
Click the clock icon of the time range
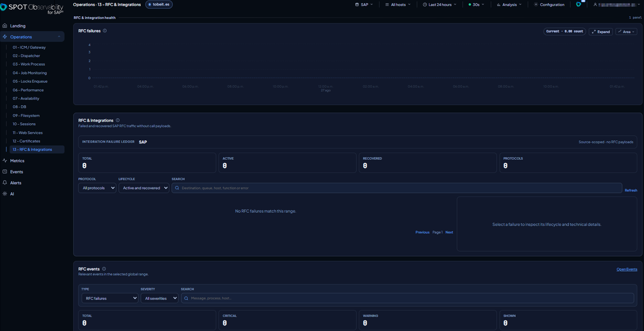425,5
